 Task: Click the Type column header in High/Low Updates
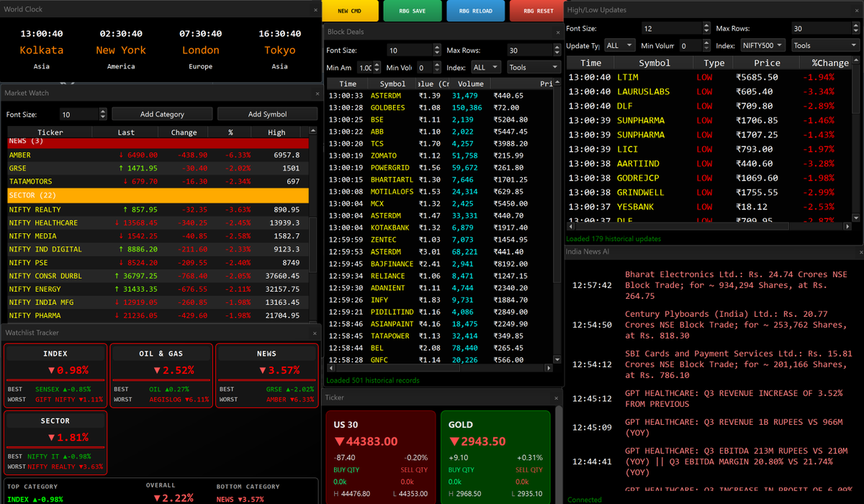[x=714, y=63]
